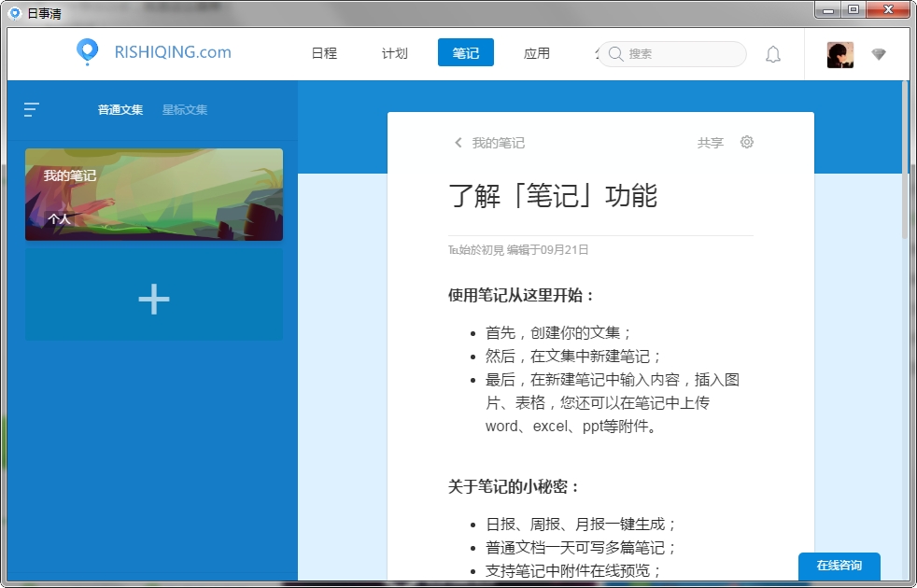Open the 在线咨询 chat button

839,566
